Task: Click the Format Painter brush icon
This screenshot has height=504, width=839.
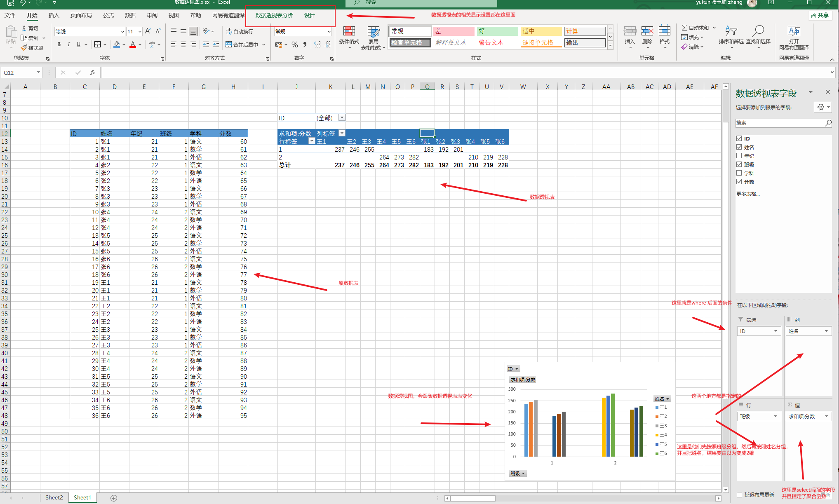Action: 24,48
